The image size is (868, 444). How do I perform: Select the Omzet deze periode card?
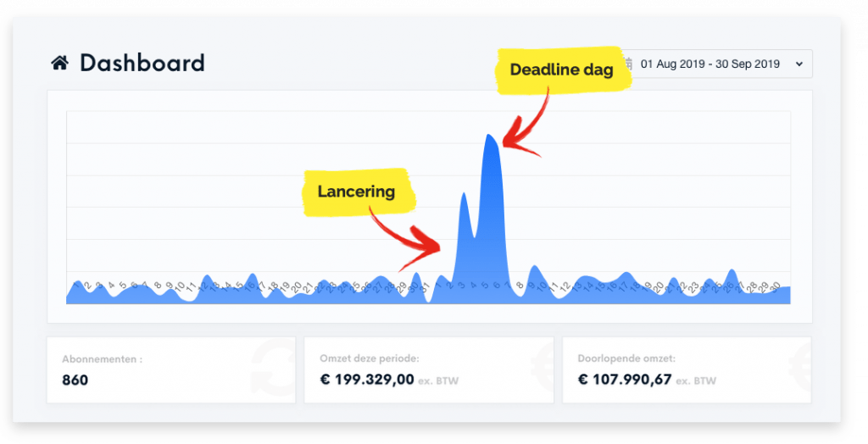(428, 369)
